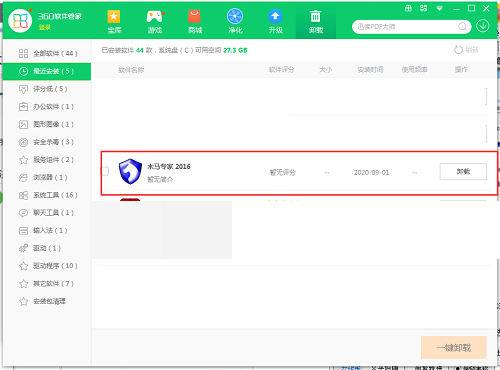Open 办公软件 (1) category
This screenshot has height=370, width=500.
[x=47, y=107]
